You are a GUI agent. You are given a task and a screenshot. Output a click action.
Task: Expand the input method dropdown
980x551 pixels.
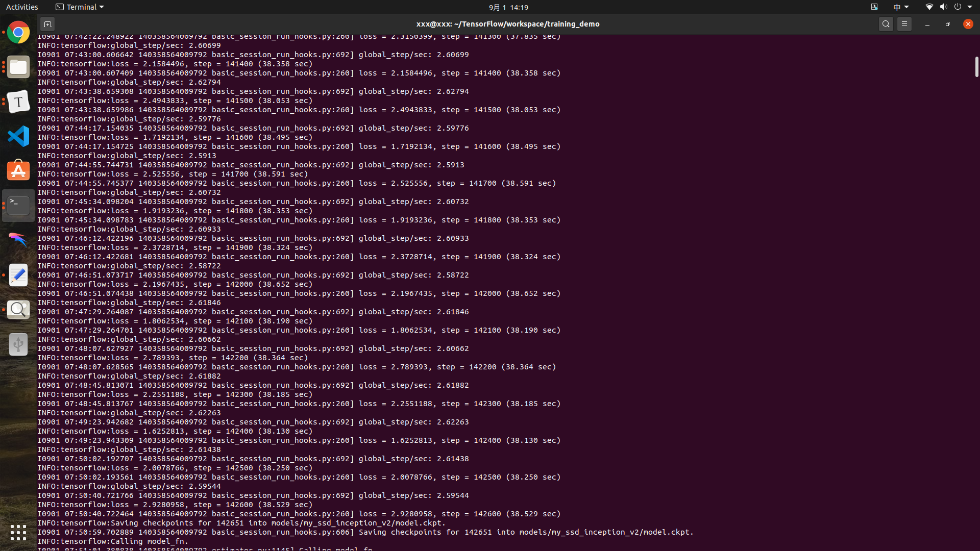[x=901, y=7]
